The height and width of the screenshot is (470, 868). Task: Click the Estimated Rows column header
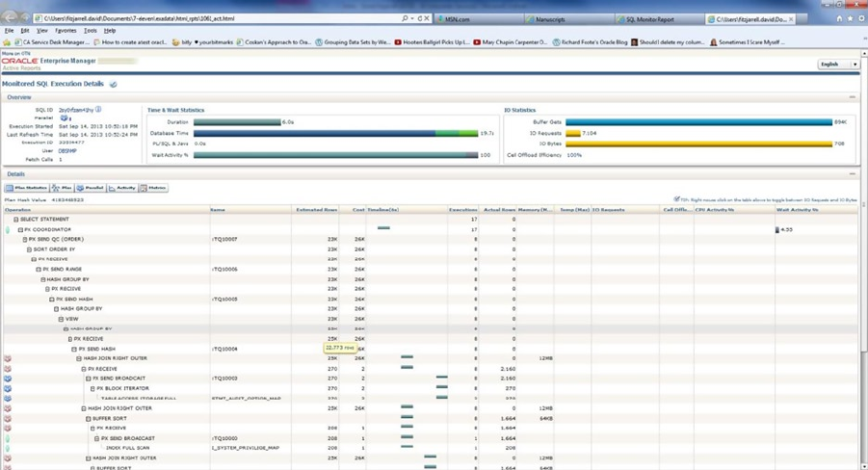pyautogui.click(x=316, y=210)
